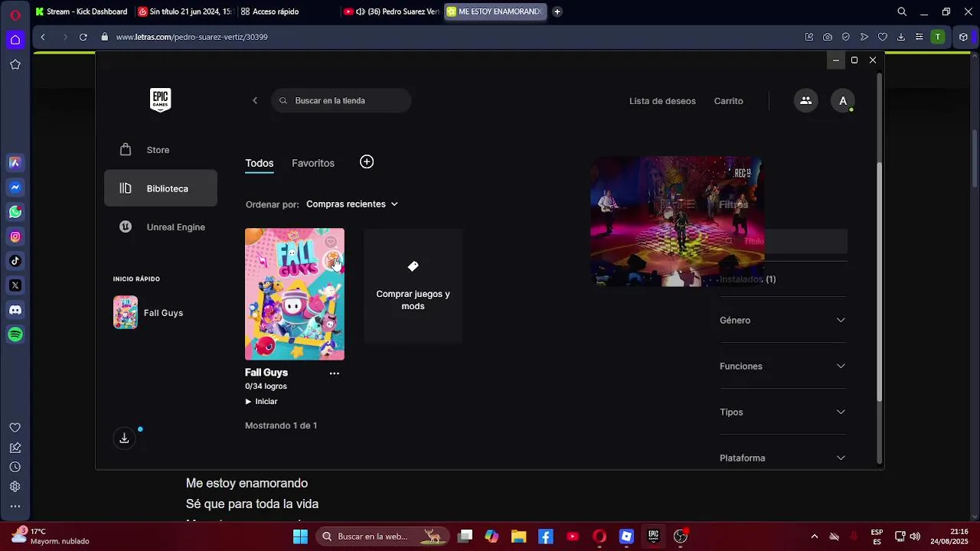The width and height of the screenshot is (980, 551).
Task: Open Opera sidebar history clock icon
Action: [15, 467]
